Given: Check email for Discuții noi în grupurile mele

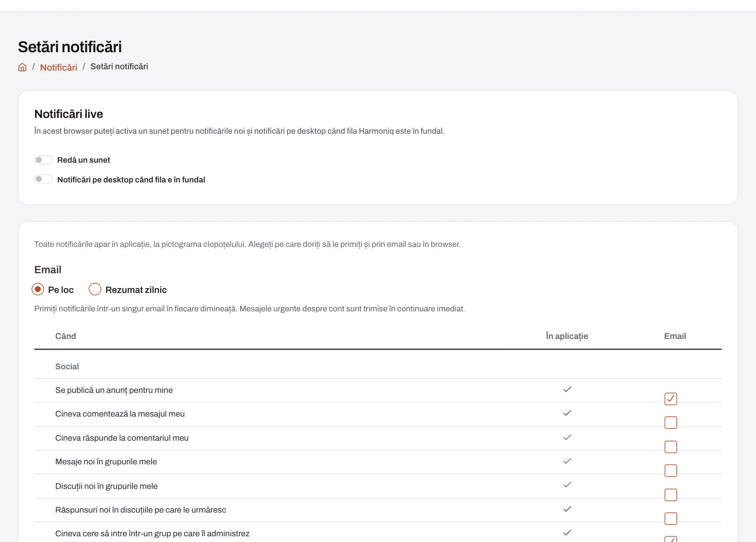Looking at the screenshot, I should click(x=671, y=495).
